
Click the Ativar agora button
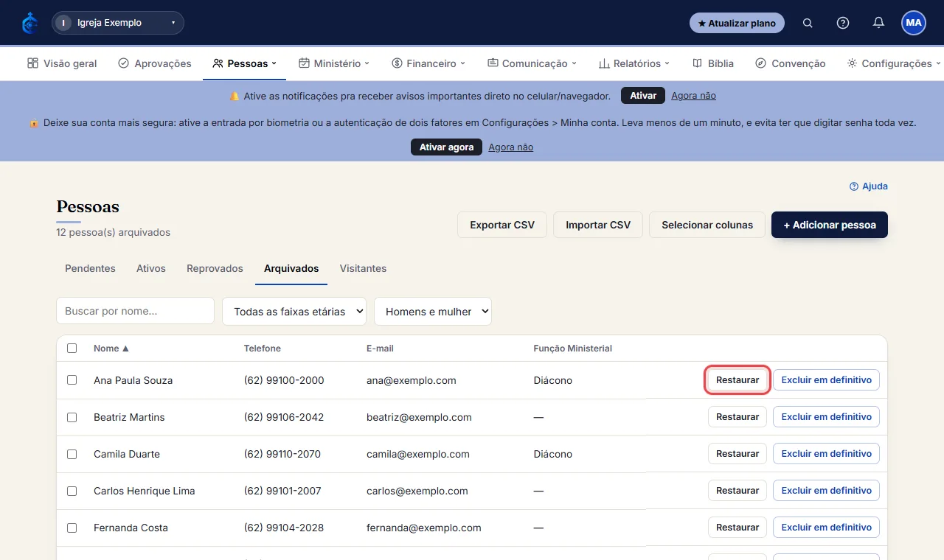[446, 147]
